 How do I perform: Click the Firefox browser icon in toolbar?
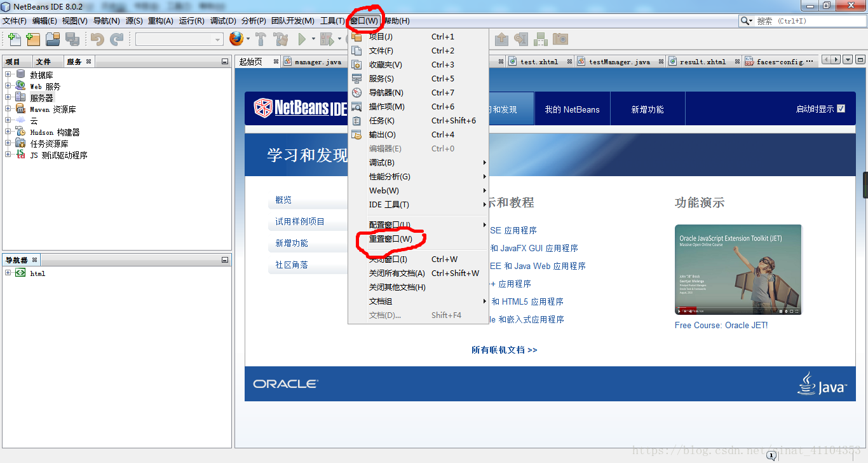coord(236,39)
